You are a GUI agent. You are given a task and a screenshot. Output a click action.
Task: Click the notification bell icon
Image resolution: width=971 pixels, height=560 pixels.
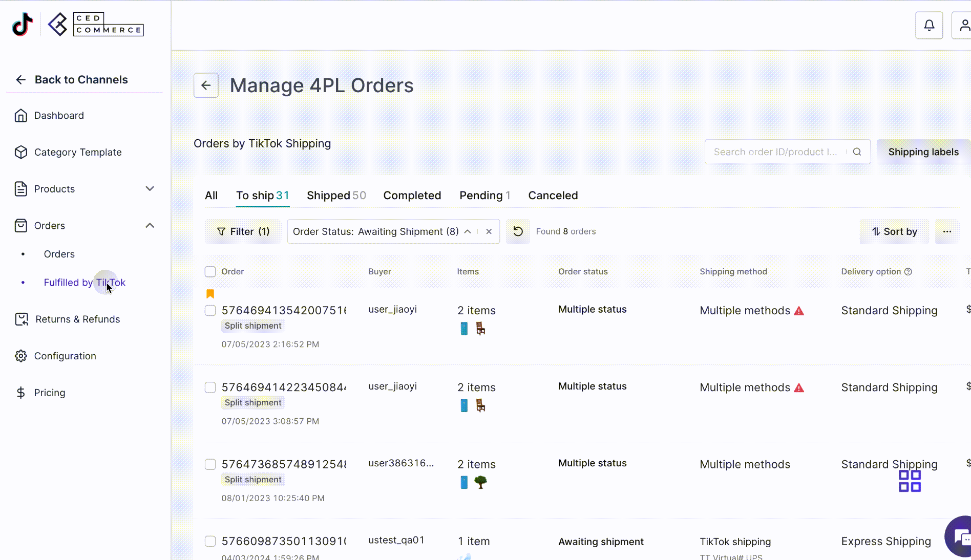coord(929,25)
